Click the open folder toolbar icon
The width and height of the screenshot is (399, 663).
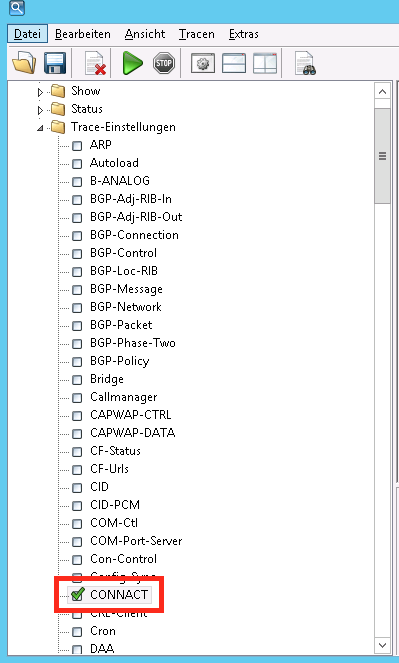click(24, 63)
